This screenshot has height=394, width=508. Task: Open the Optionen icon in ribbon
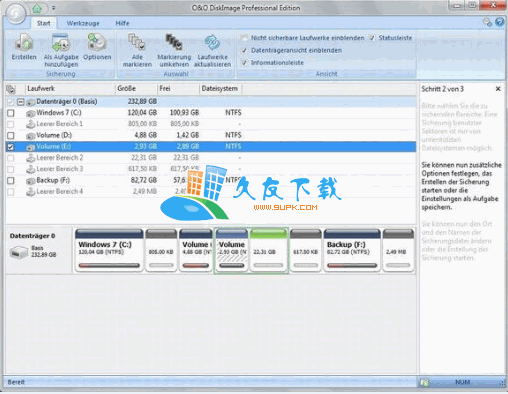(x=97, y=43)
